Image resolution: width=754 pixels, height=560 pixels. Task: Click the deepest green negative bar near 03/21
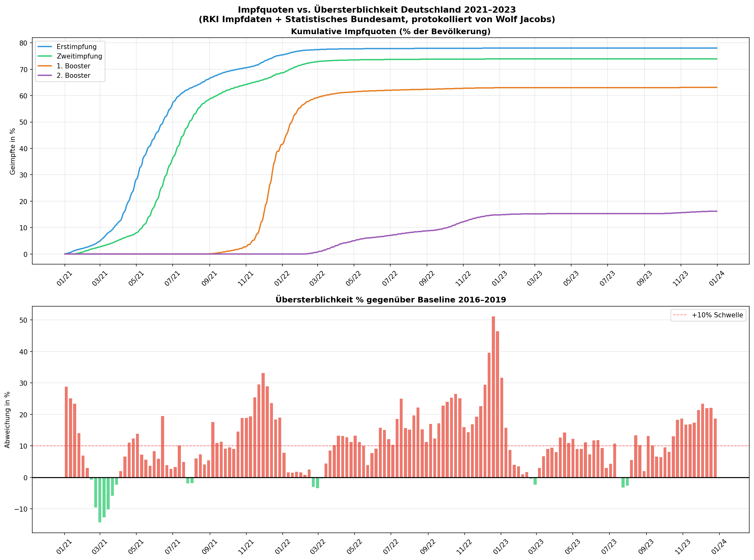pyautogui.click(x=100, y=499)
